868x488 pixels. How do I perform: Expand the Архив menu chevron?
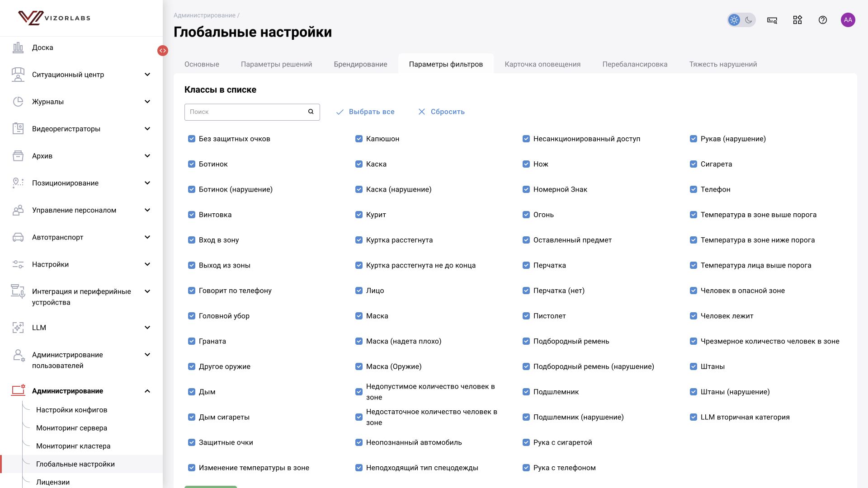[147, 156]
